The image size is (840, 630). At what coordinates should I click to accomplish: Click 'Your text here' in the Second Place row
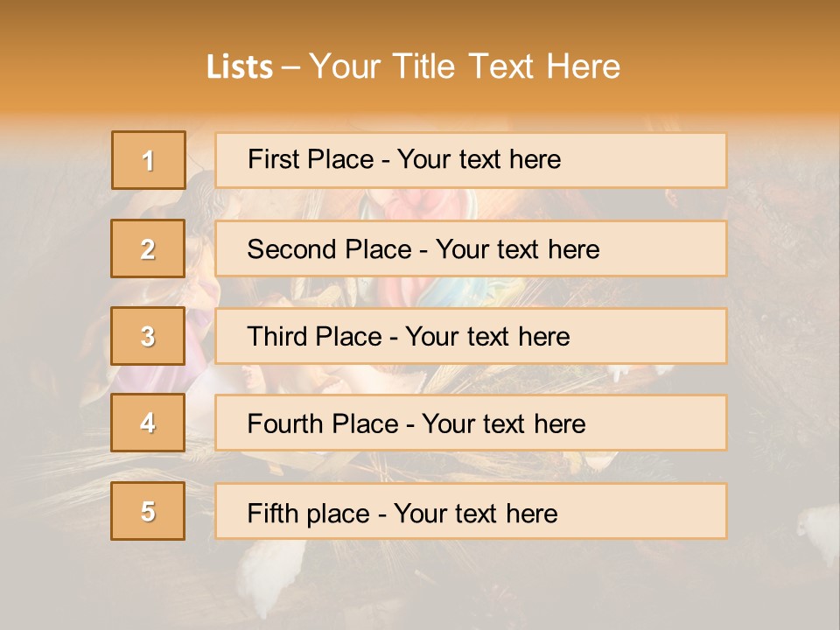tap(518, 249)
